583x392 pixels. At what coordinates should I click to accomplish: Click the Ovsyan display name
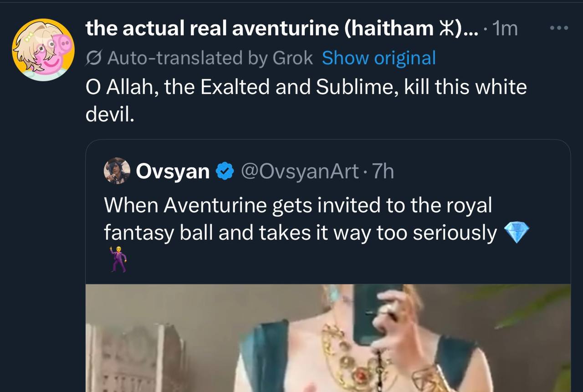173,172
